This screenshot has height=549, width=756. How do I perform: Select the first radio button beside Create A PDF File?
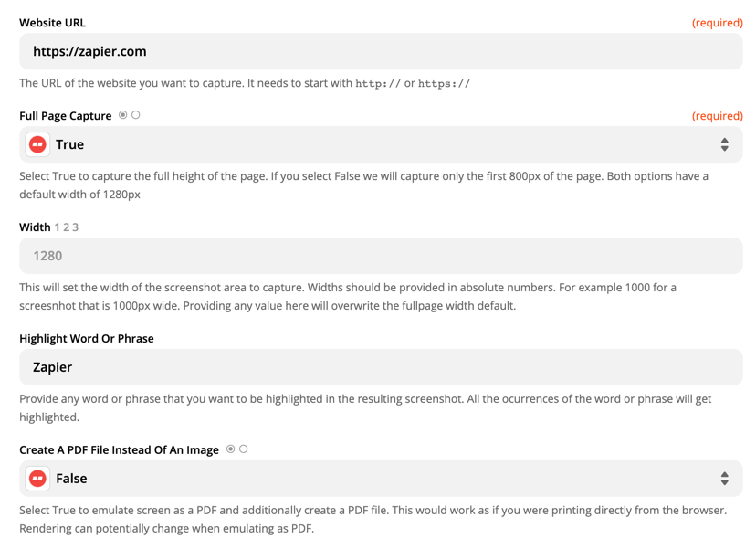coord(231,449)
